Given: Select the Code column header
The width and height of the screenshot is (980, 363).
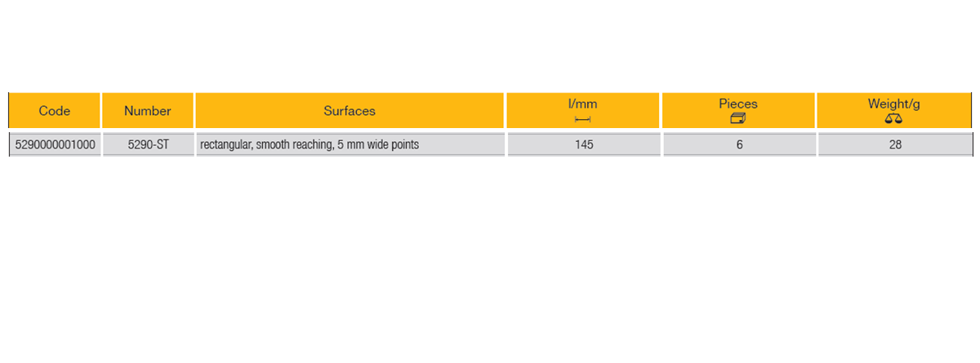Looking at the screenshot, I should (55, 111).
